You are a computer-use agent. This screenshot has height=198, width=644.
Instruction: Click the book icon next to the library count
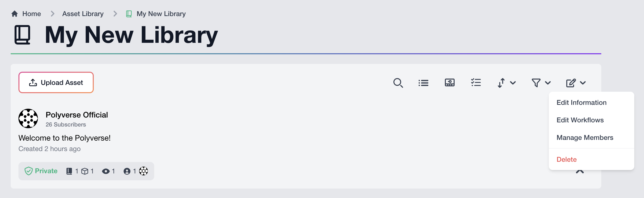(69, 171)
